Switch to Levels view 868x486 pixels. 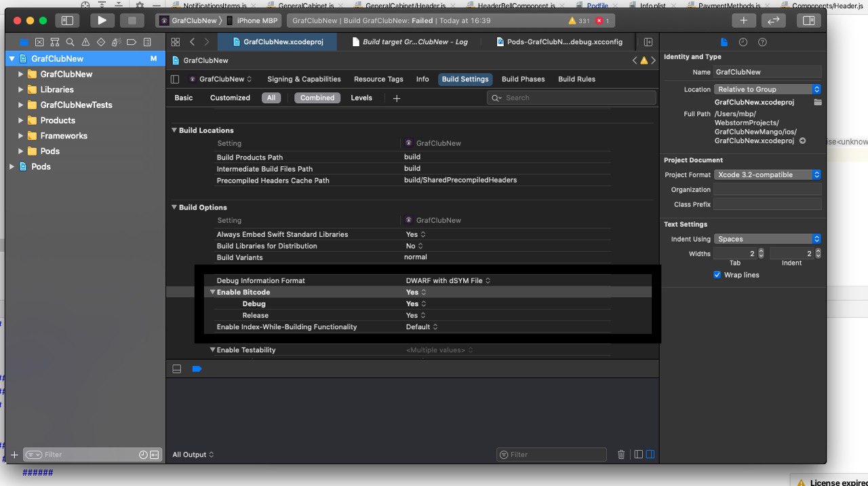point(361,98)
